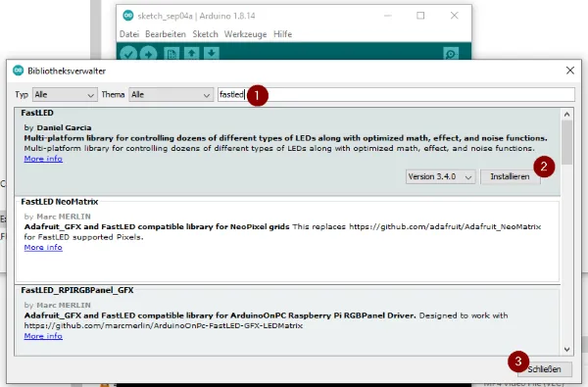Select the FastLED NeoMatrix entry title
Viewport: 588px width, 387px height.
point(59,202)
